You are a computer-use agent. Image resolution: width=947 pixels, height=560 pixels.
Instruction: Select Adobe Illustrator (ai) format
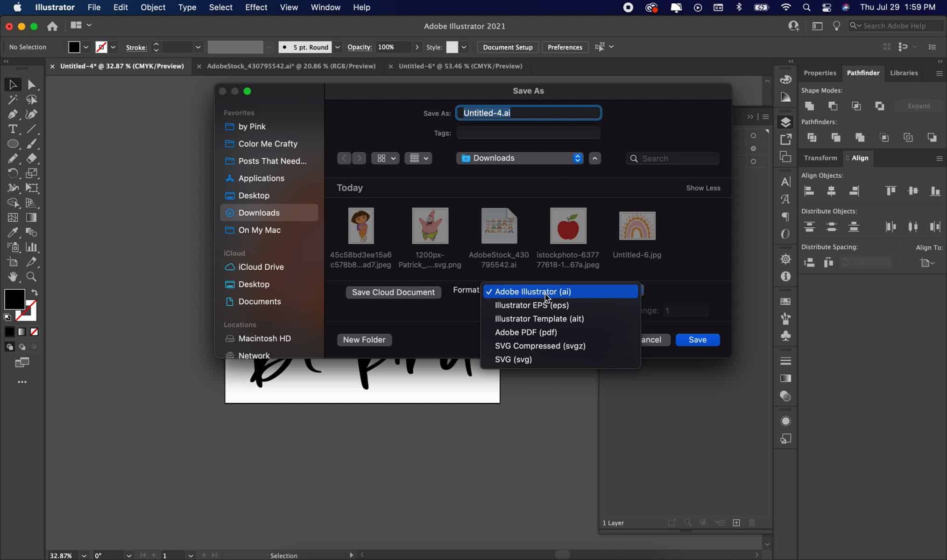coord(533,291)
